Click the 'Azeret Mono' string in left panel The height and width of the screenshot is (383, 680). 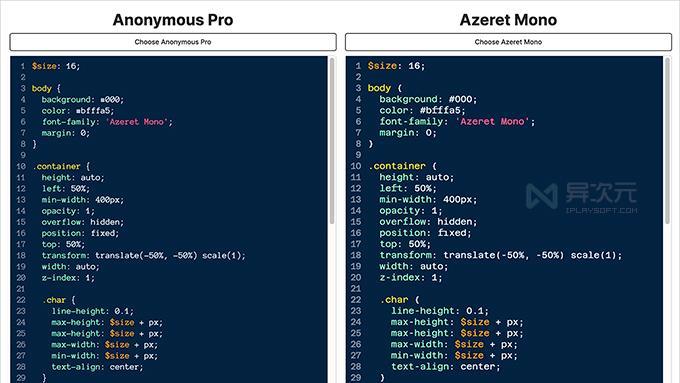(137, 122)
